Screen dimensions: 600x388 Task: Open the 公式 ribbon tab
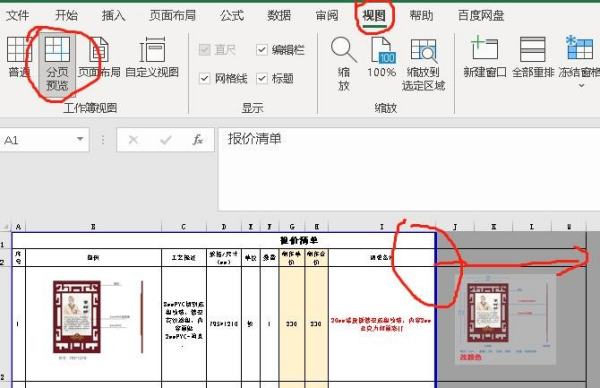click(232, 16)
